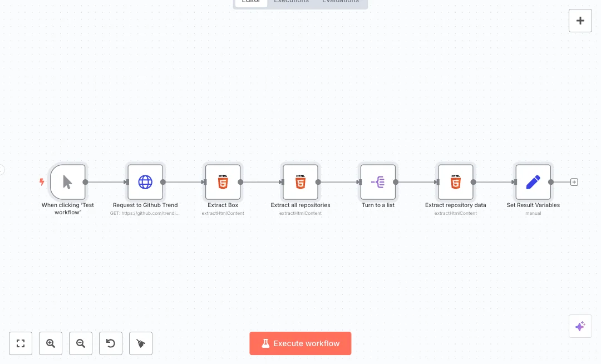Reset the canvas zoom level
This screenshot has width=601, height=364.
pos(111,343)
